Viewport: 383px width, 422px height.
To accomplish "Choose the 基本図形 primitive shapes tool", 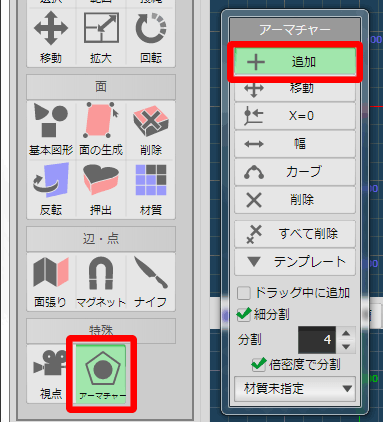I will pyautogui.click(x=51, y=130).
